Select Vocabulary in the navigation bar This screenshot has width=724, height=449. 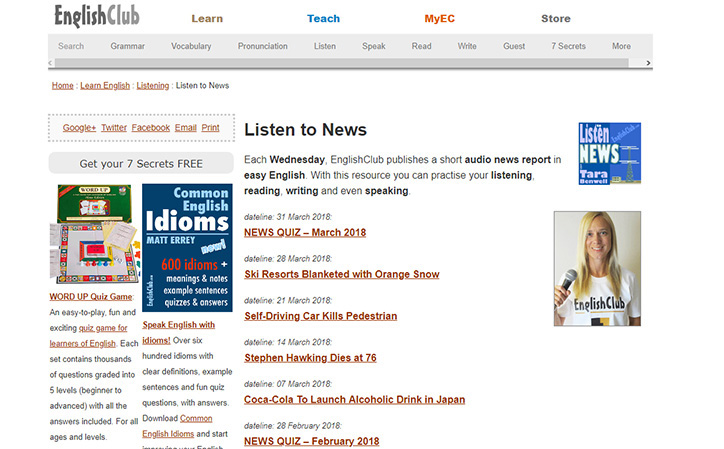(191, 46)
